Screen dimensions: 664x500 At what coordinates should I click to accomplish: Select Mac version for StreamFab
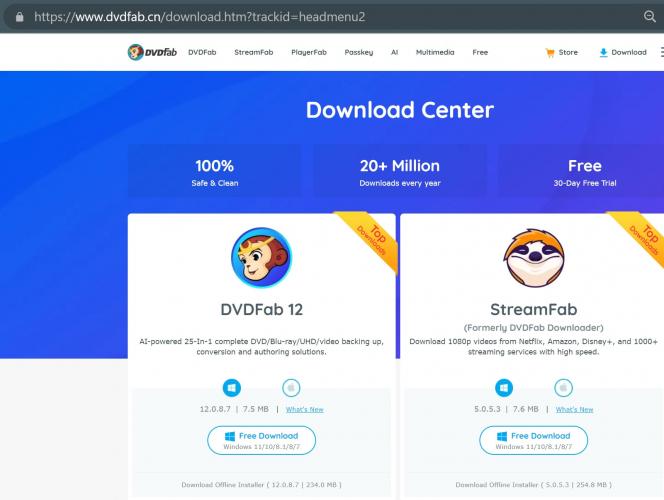click(x=563, y=387)
